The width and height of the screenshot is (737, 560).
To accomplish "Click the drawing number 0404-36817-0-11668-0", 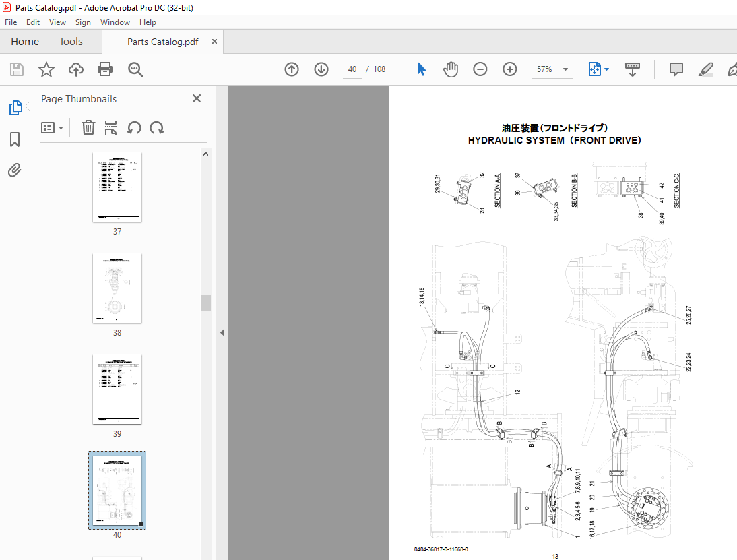I will (441, 549).
